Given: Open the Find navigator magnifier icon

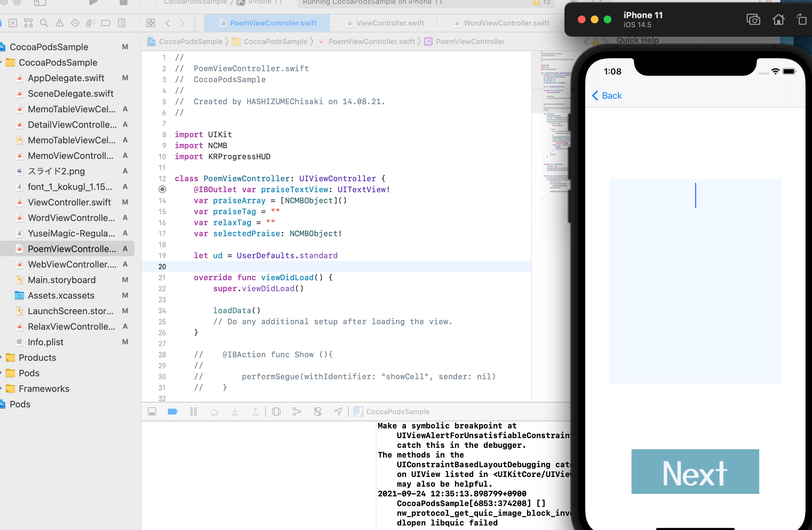Looking at the screenshot, I should pyautogui.click(x=44, y=23).
